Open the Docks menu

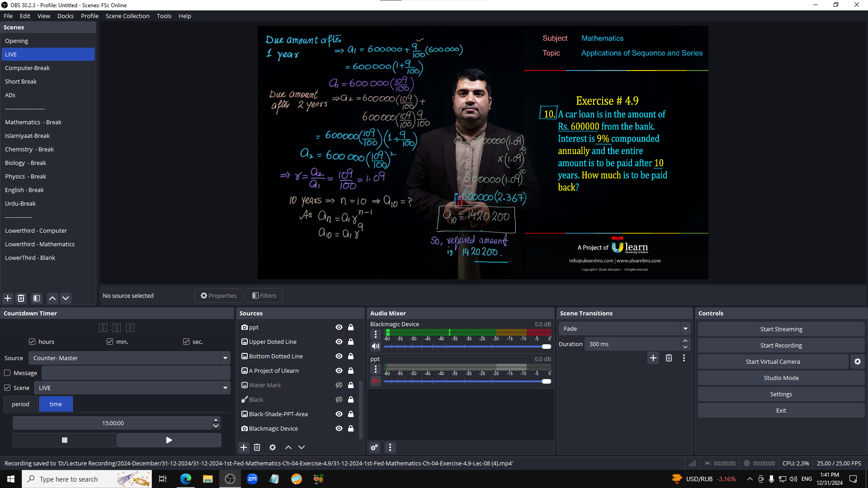pyautogui.click(x=66, y=16)
